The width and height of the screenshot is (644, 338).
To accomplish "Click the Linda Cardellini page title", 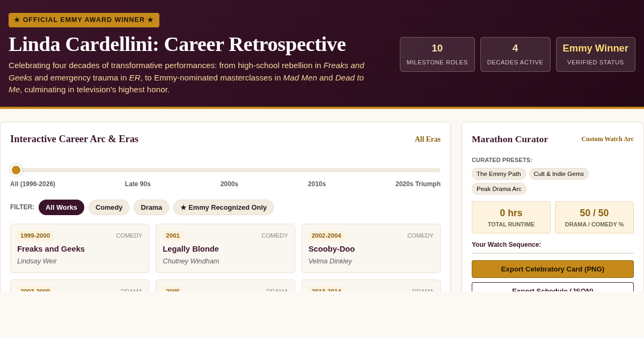I will pos(177,44).
